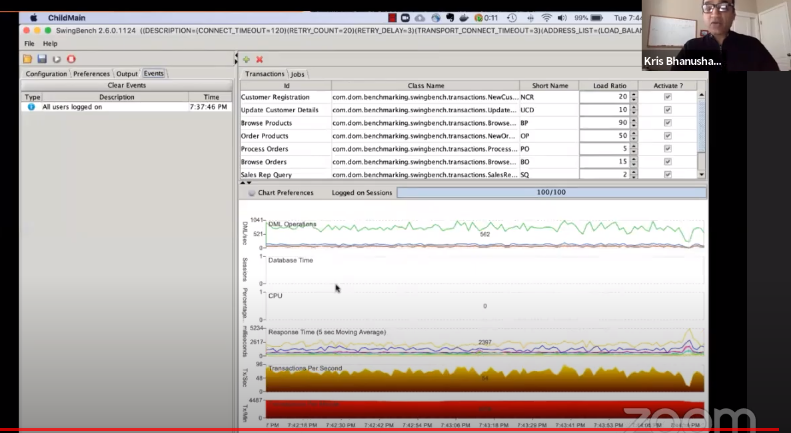Toggle Activate for Customer Registration

pos(667,97)
